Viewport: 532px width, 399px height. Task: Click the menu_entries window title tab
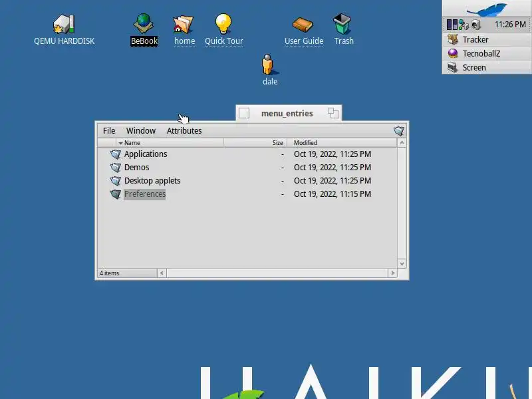[287, 113]
